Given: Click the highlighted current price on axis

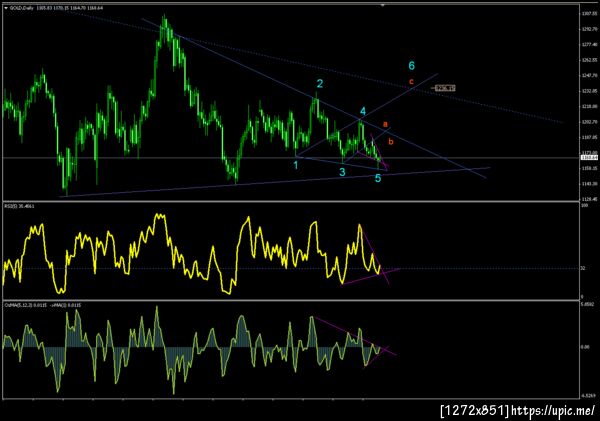Looking at the screenshot, I should pyautogui.click(x=589, y=157).
